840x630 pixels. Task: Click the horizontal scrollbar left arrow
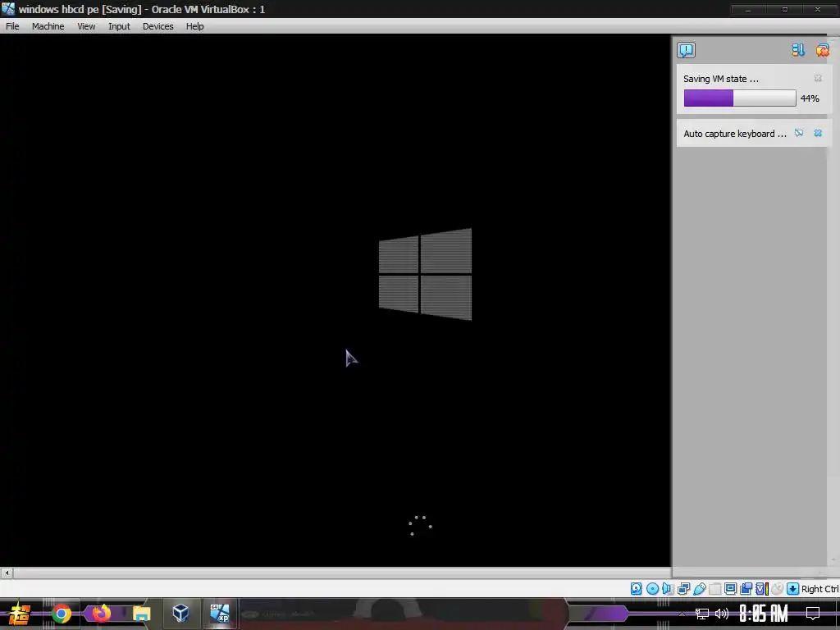7,573
